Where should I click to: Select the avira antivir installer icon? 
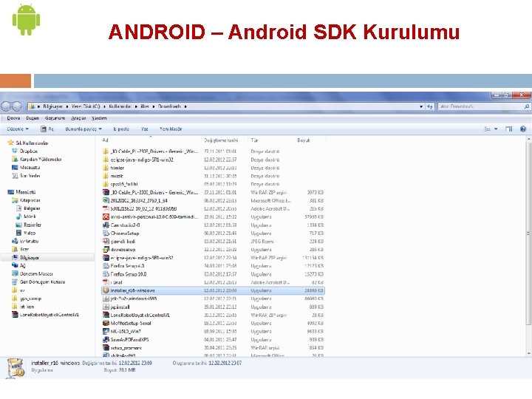pos(106,216)
